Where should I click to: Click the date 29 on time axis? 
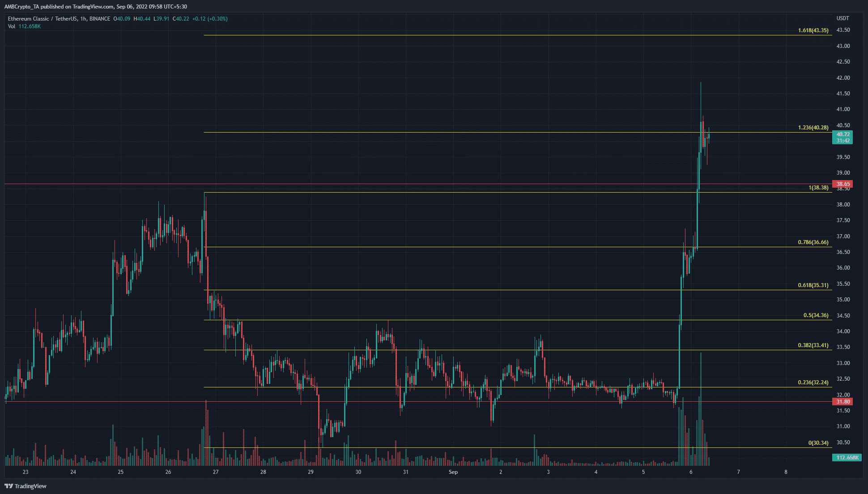point(311,472)
